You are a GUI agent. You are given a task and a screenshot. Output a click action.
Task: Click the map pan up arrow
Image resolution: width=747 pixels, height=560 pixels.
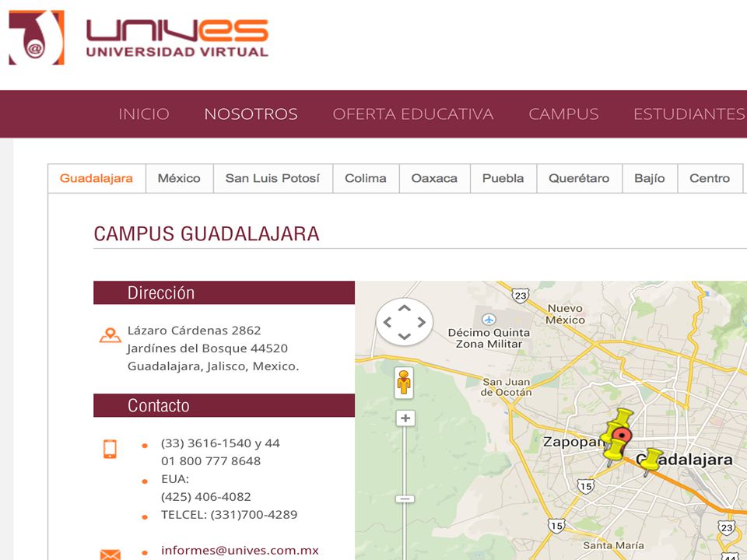405,308
